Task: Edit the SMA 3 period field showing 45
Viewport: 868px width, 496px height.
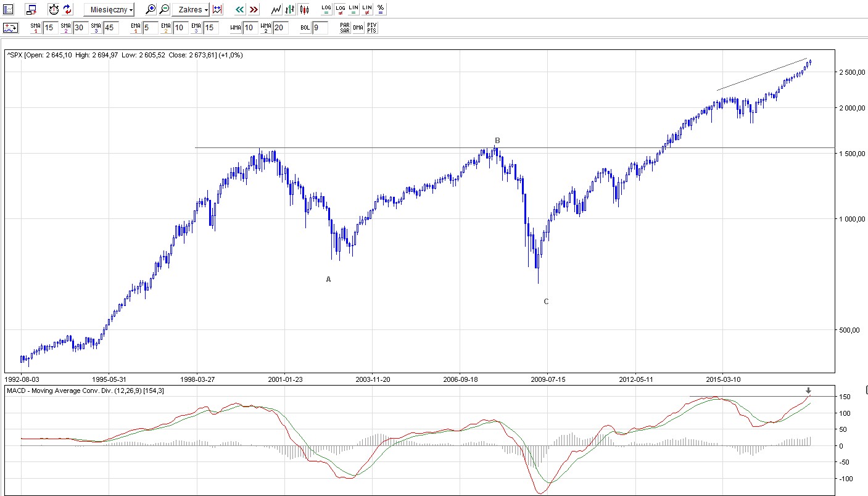Action: (x=111, y=28)
